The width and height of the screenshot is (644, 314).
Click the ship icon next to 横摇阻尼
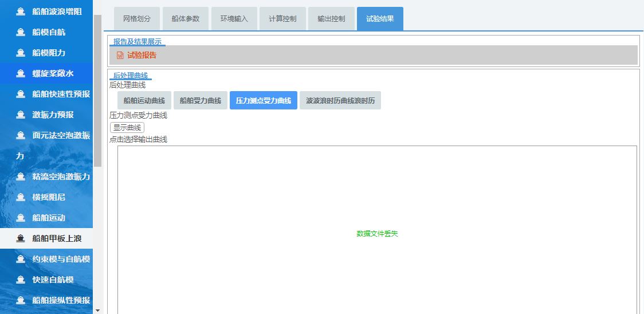[21, 197]
